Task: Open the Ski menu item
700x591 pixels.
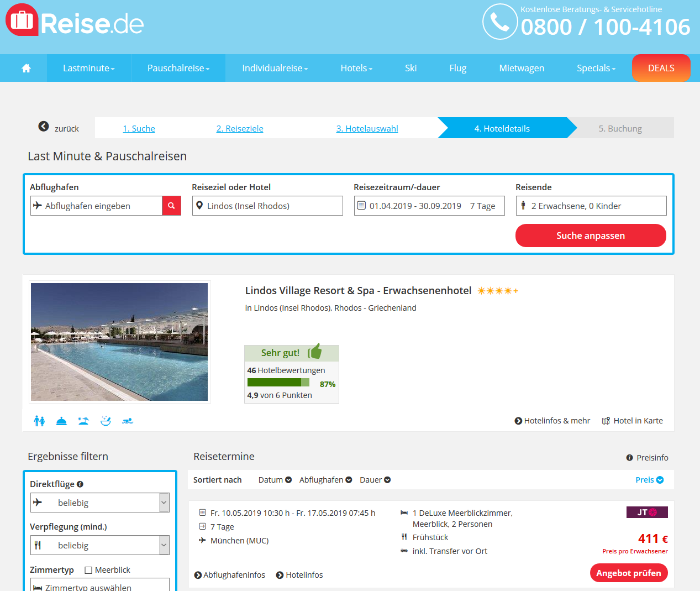Action: point(410,68)
